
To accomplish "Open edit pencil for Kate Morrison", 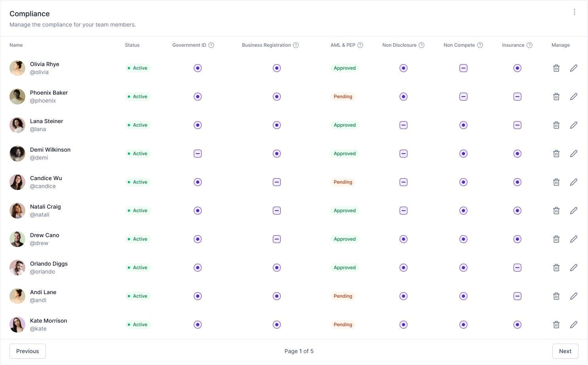I will point(573,325).
